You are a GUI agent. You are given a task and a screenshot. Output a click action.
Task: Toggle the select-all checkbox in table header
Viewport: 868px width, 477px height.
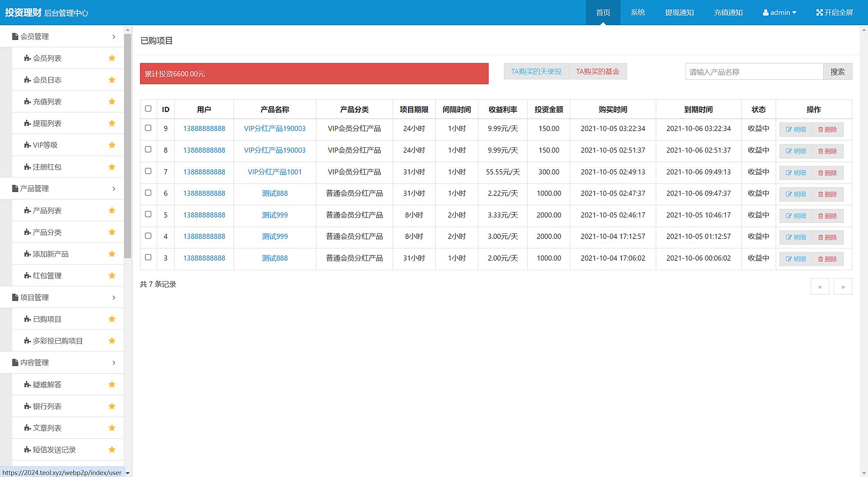148,109
